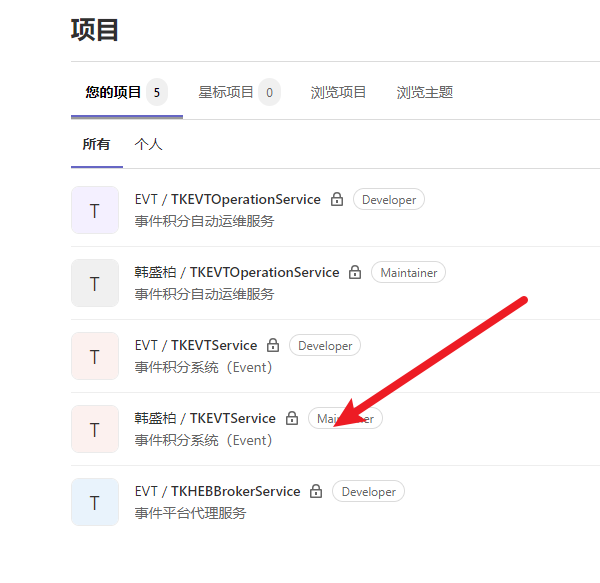Select the 所有 sub-tab

click(96, 144)
